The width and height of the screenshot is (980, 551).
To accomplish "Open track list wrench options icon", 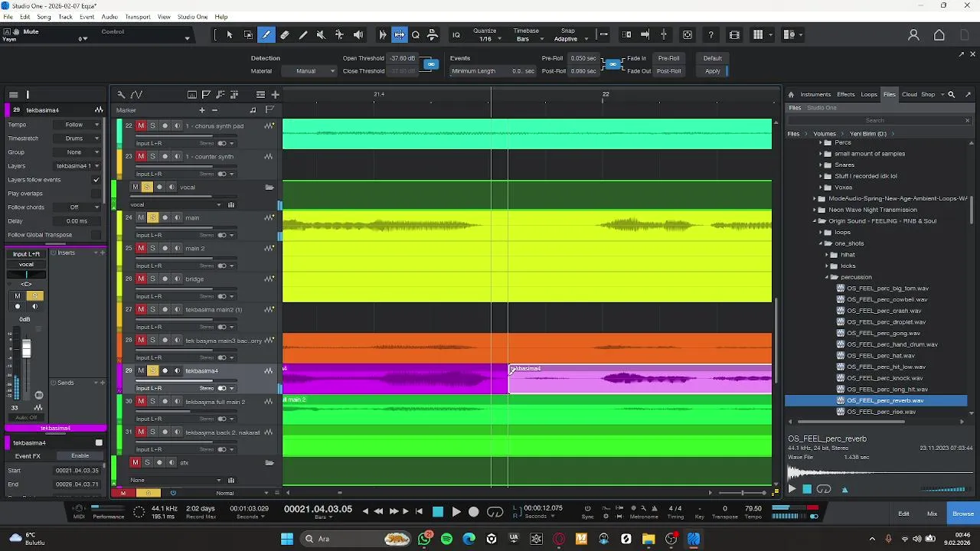I will 121,94.
